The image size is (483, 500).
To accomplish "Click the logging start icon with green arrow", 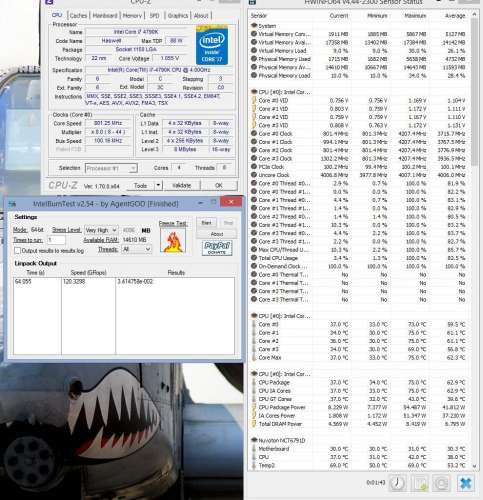I will coord(420,483).
